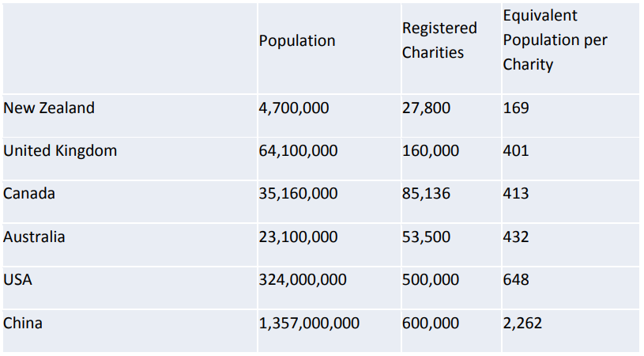This screenshot has height=356, width=644.
Task: Click China's 1,357,000,000 population cell
Action: [309, 323]
